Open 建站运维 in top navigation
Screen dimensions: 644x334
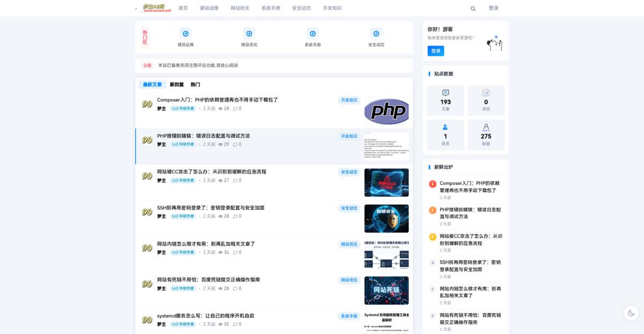point(209,8)
